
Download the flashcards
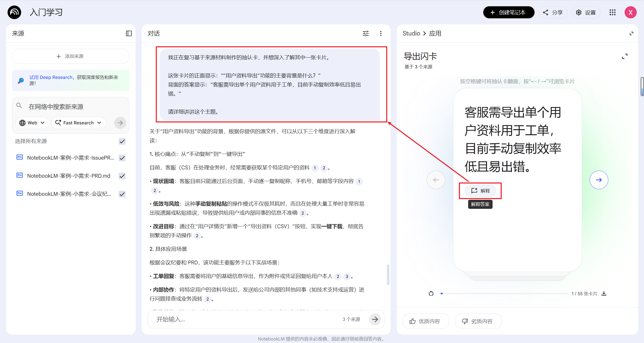[x=604, y=293]
